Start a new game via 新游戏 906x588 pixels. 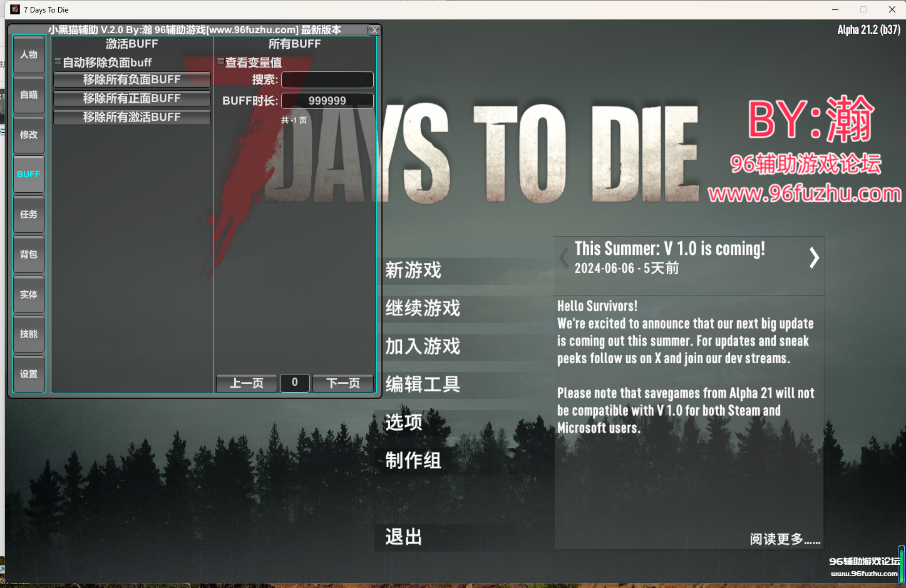point(413,271)
